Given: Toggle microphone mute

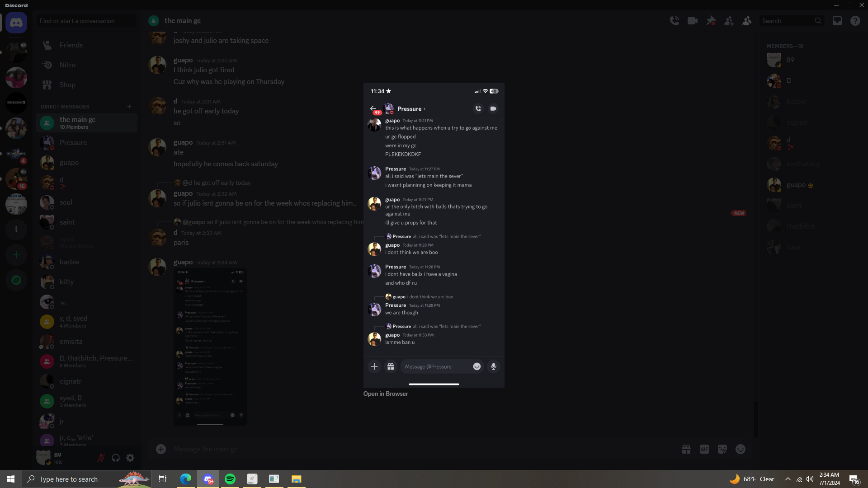Looking at the screenshot, I should click(x=101, y=458).
